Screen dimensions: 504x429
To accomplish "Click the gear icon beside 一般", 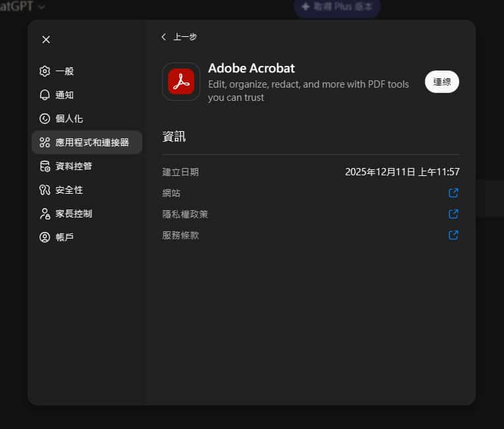I will (x=45, y=71).
